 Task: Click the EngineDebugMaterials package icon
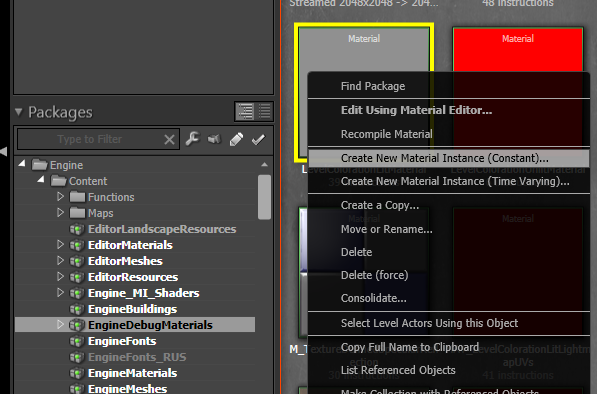pos(77,325)
